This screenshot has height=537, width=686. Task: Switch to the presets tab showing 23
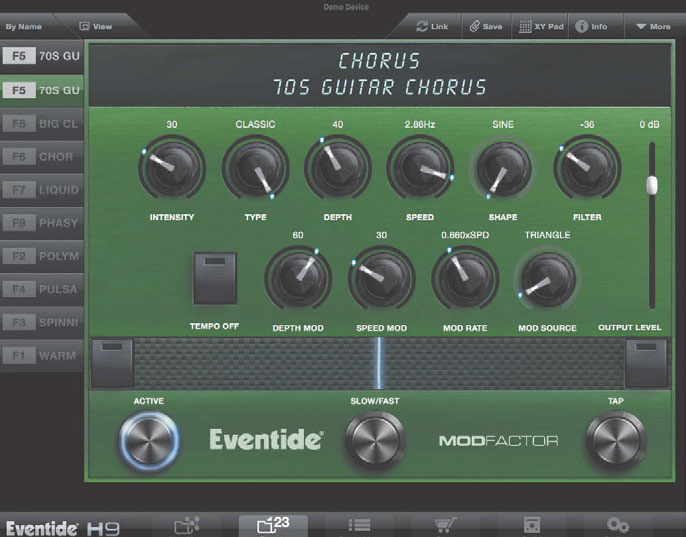coord(273,525)
